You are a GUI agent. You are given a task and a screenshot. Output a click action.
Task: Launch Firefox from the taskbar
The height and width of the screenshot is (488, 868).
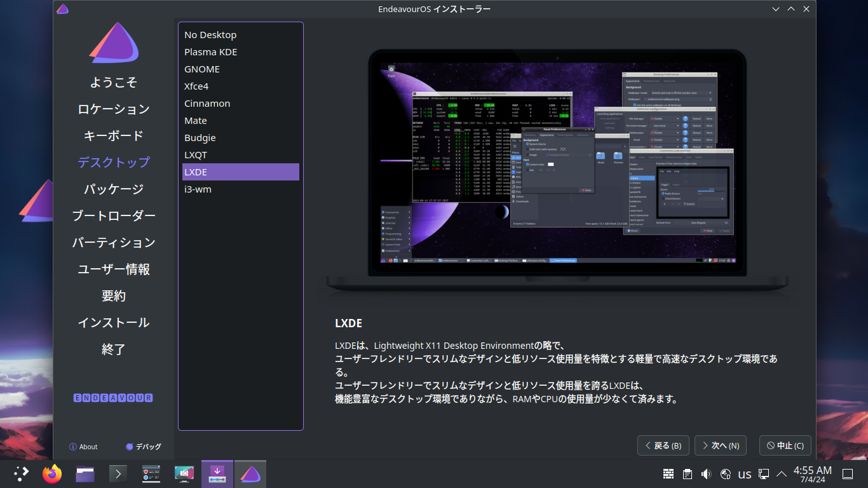52,473
